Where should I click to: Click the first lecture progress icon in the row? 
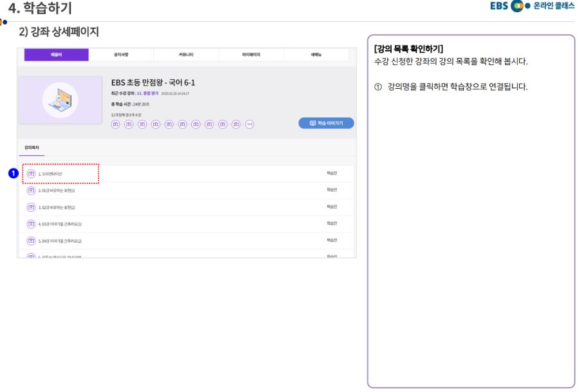point(115,124)
